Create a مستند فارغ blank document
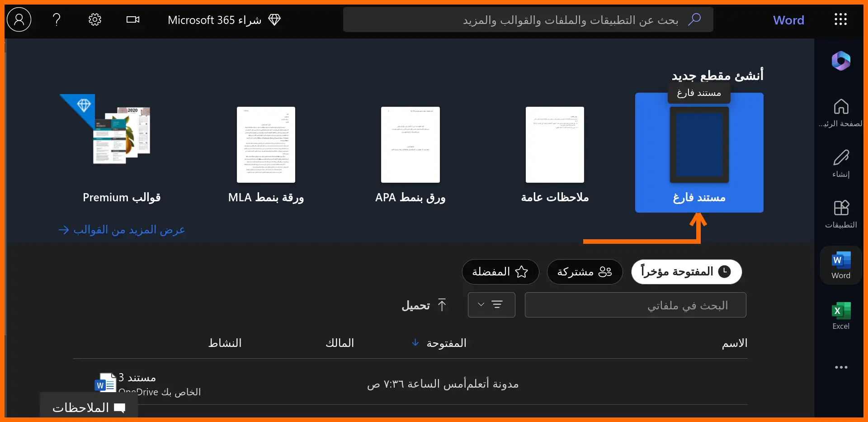 pyautogui.click(x=699, y=153)
